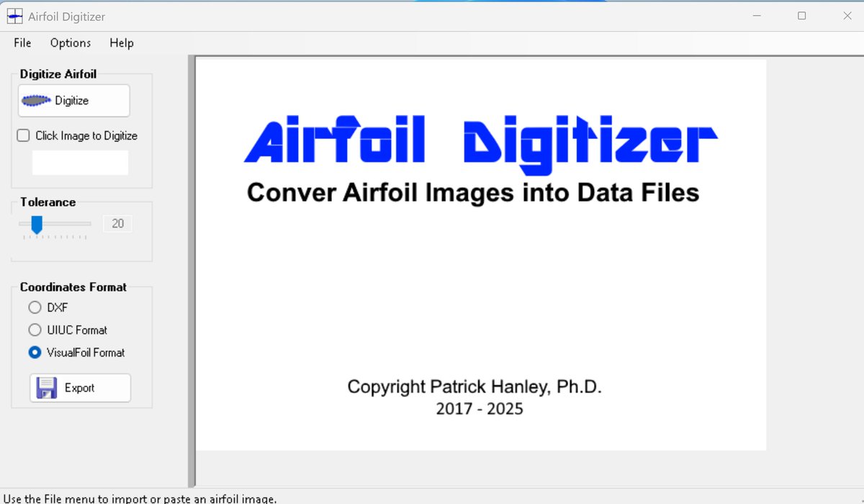Click the Airfoil Digitizer title bar icon
Image resolution: width=864 pixels, height=504 pixels.
point(14,15)
